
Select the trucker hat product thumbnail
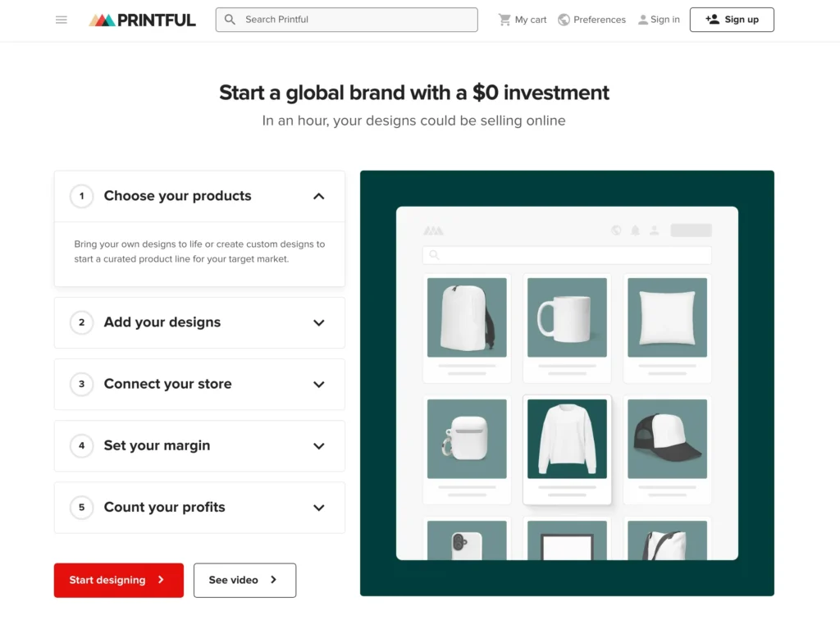point(667,449)
